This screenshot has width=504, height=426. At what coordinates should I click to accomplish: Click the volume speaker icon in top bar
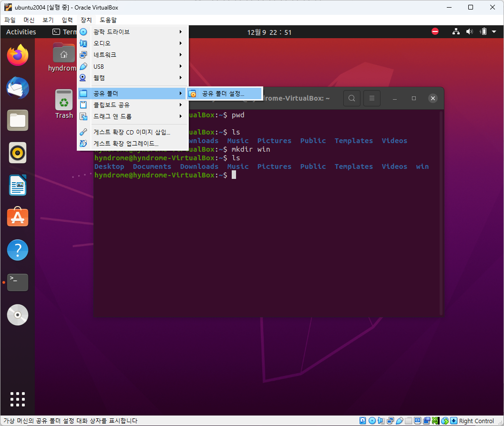click(470, 31)
